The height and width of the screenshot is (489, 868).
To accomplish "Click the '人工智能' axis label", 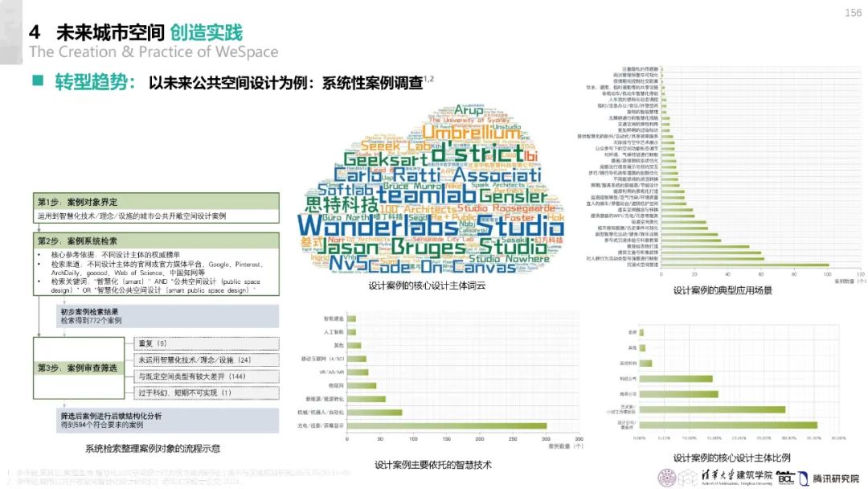I will (334, 331).
